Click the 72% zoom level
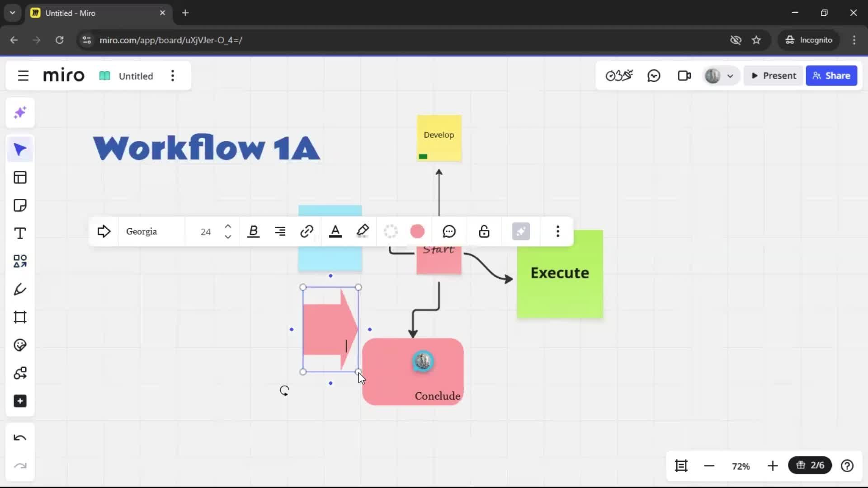Viewport: 868px width, 488px height. [741, 466]
